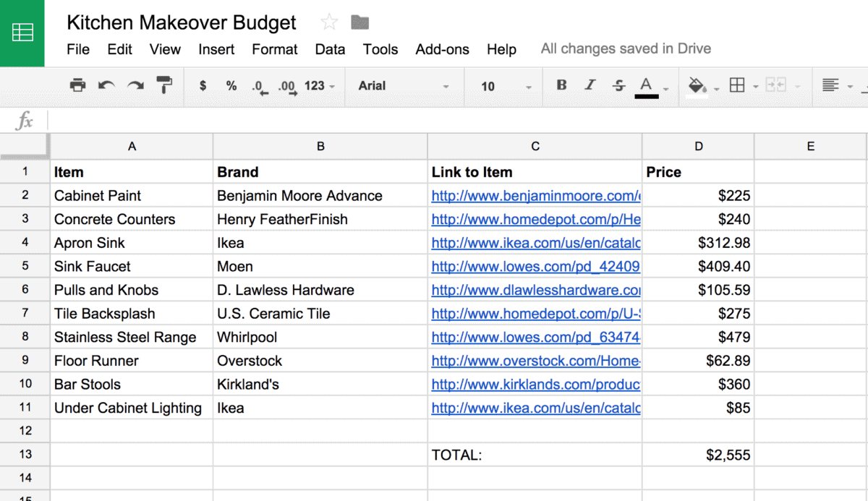This screenshot has width=868, height=501.
Task: Select row 13 header
Action: 25,454
